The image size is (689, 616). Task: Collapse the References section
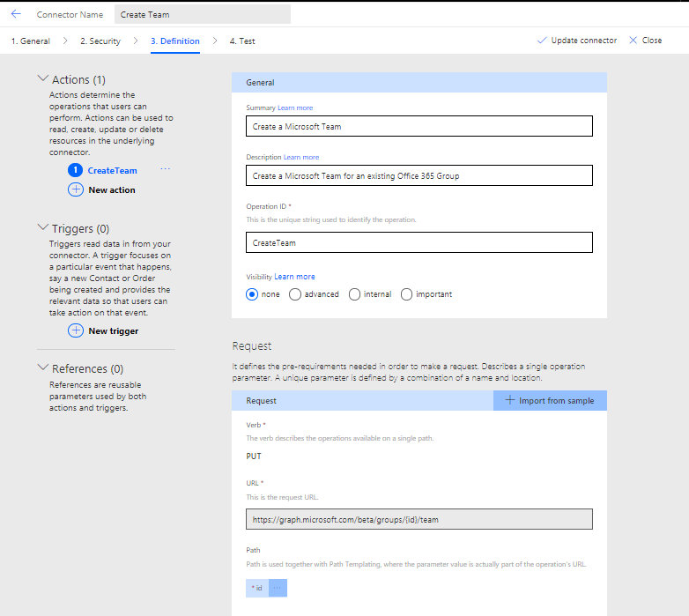click(x=43, y=367)
